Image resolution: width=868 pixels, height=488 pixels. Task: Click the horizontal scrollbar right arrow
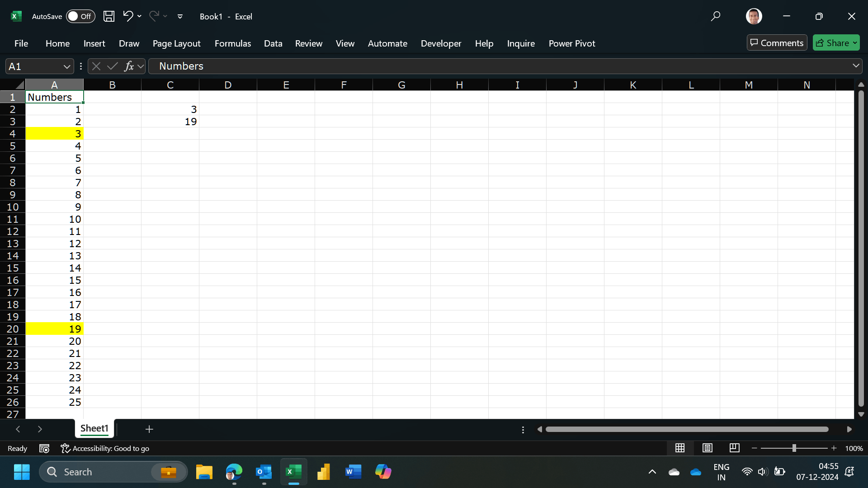tap(849, 429)
